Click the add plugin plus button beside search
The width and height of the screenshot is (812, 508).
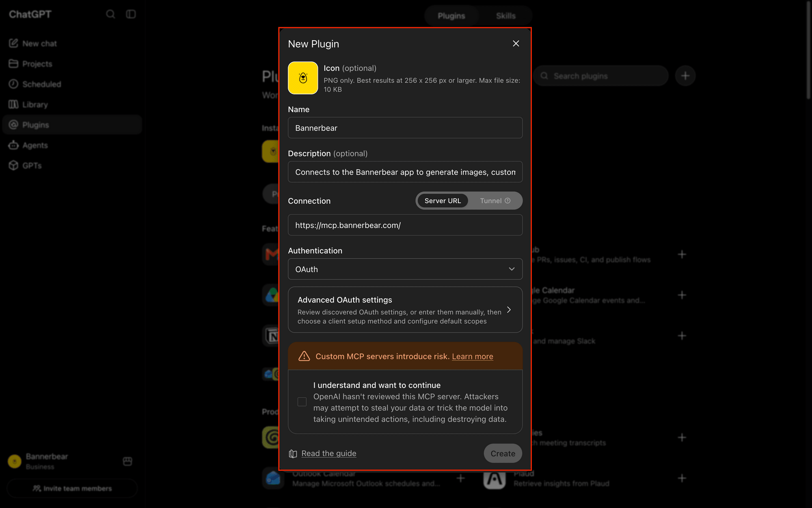pos(685,76)
